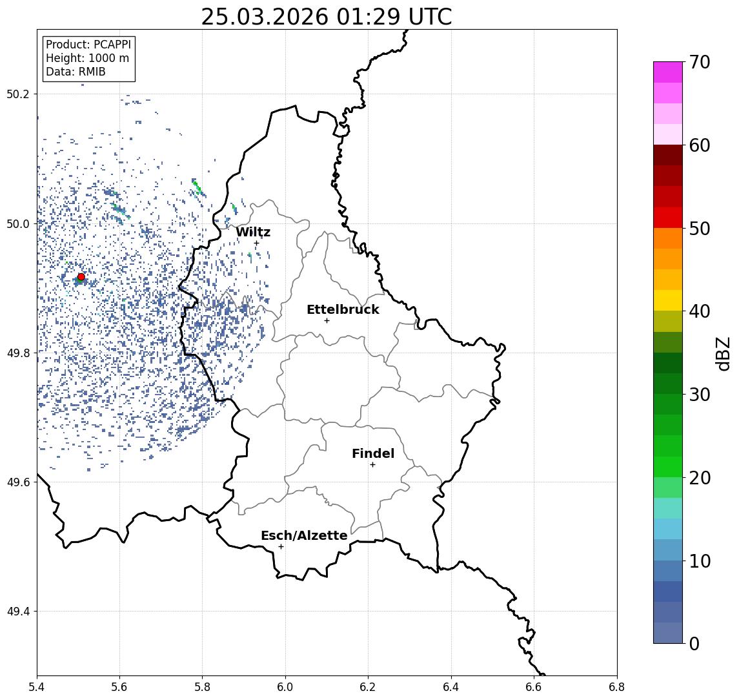Click the 6.4 longitude axis label
739x700 pixels.
(451, 687)
